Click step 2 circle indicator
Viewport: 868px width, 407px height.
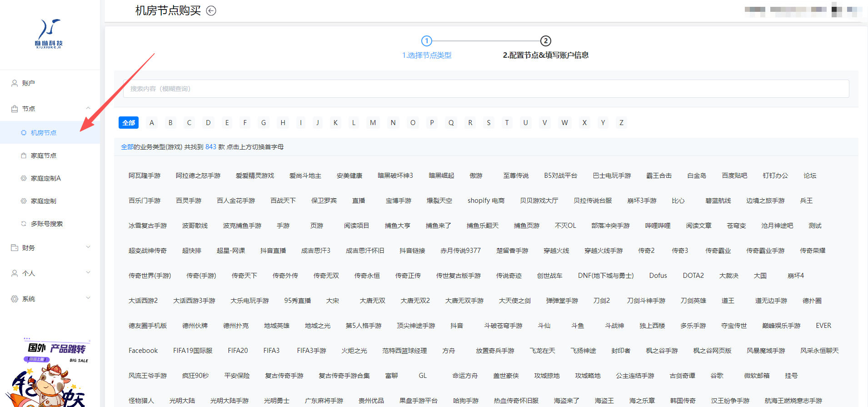545,41
